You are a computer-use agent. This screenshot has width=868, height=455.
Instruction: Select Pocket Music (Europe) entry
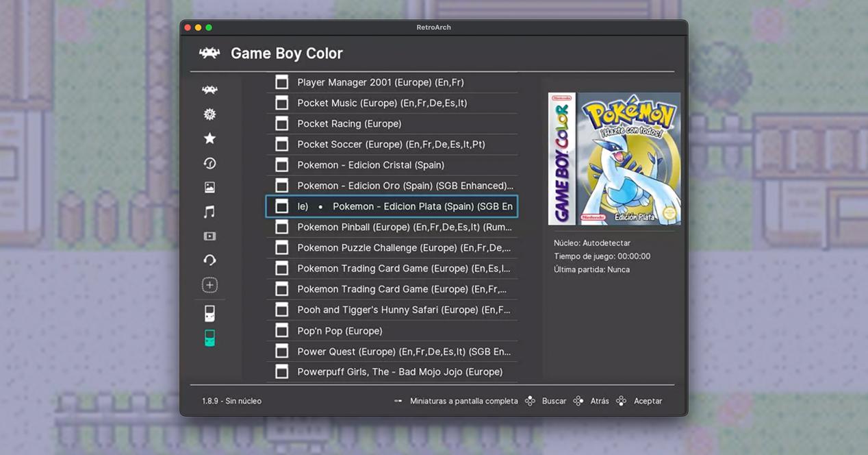[392, 103]
